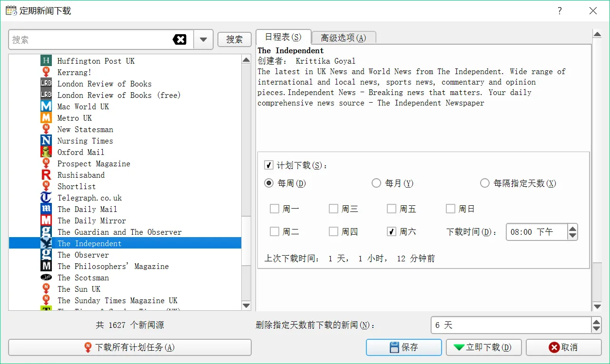Click the 取消 button

click(x=564, y=347)
